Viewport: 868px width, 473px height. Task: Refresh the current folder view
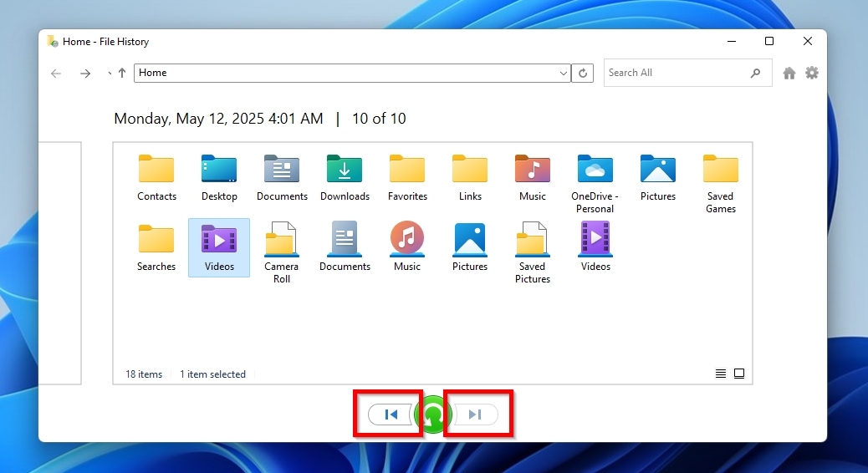point(582,73)
